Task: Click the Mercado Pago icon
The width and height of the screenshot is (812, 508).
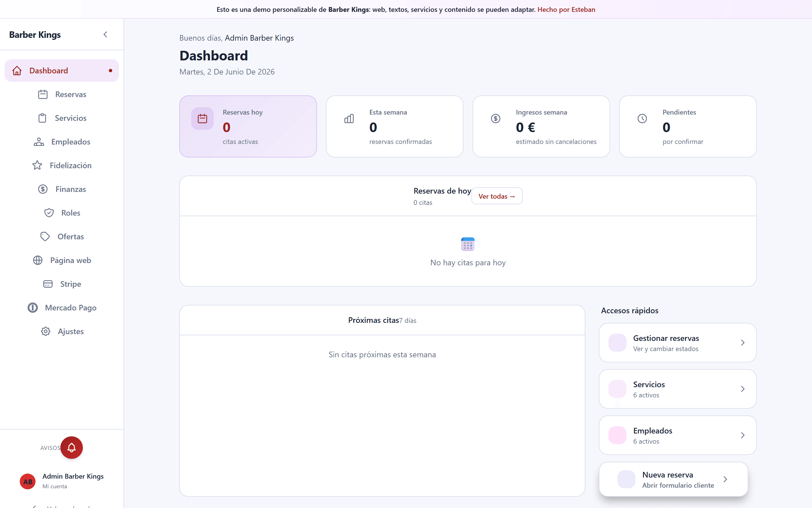Action: coord(32,308)
